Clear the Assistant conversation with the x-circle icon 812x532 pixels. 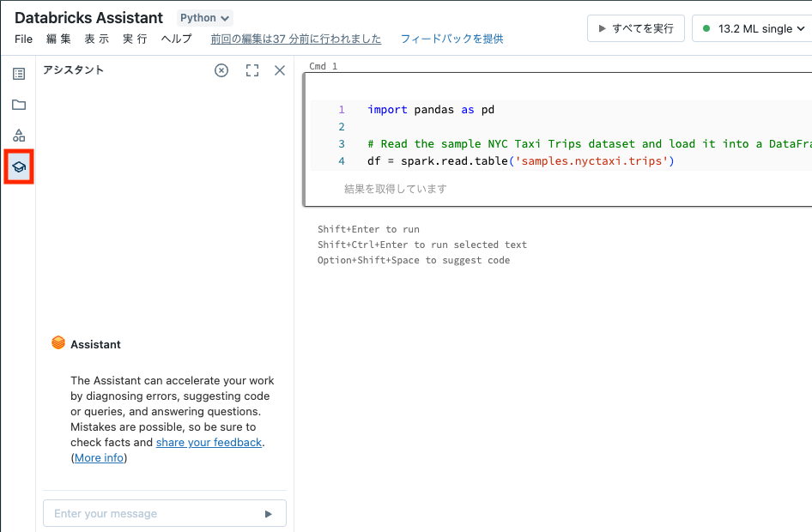(221, 70)
